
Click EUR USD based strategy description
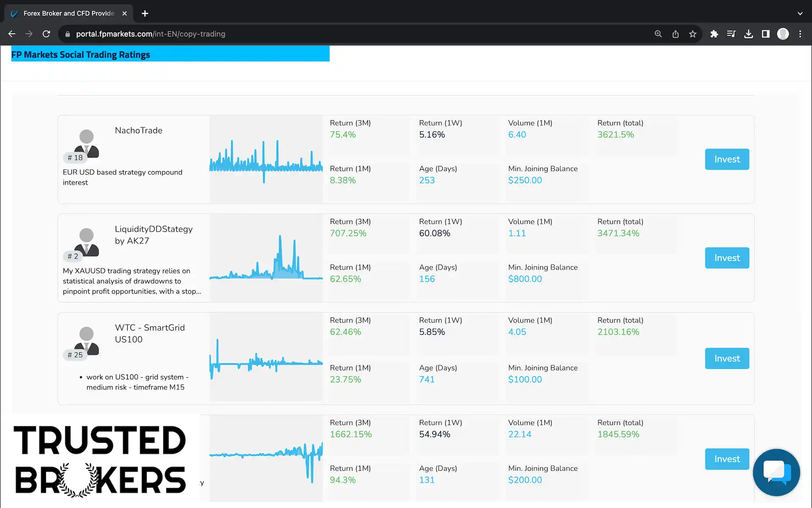point(123,177)
